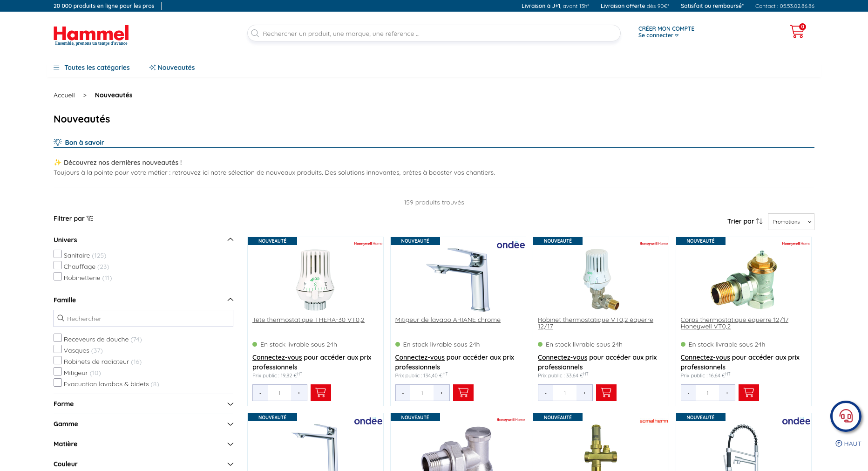Open the Promotions sort dropdown
Viewport: 868px width, 471px height.
pyautogui.click(x=791, y=222)
